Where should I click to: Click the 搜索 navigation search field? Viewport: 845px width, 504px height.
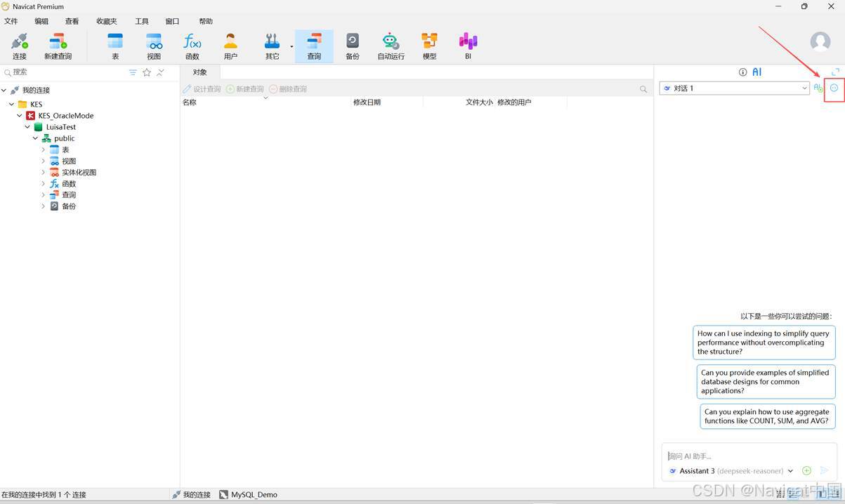click(x=65, y=72)
